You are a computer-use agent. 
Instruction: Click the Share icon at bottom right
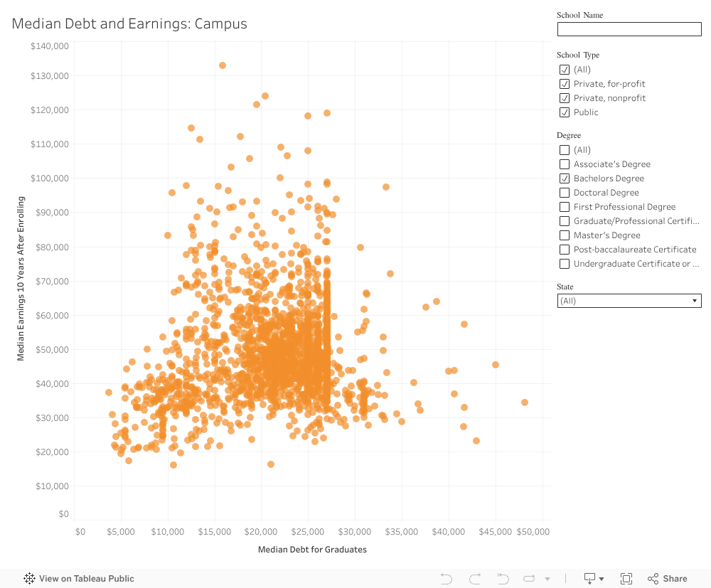tap(651, 578)
